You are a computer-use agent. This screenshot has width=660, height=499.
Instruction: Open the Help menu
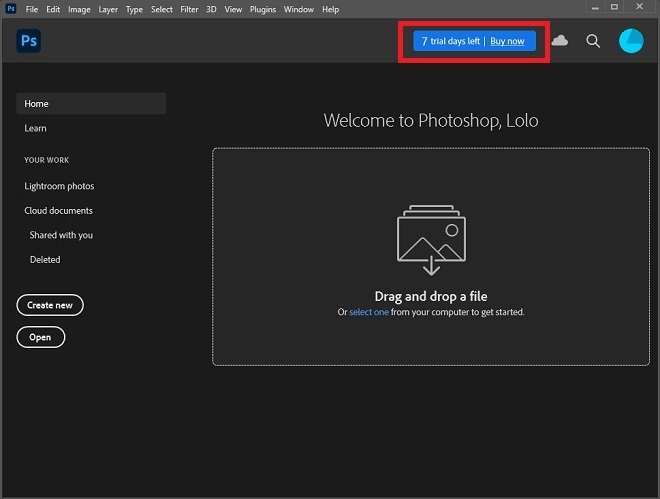(x=330, y=9)
